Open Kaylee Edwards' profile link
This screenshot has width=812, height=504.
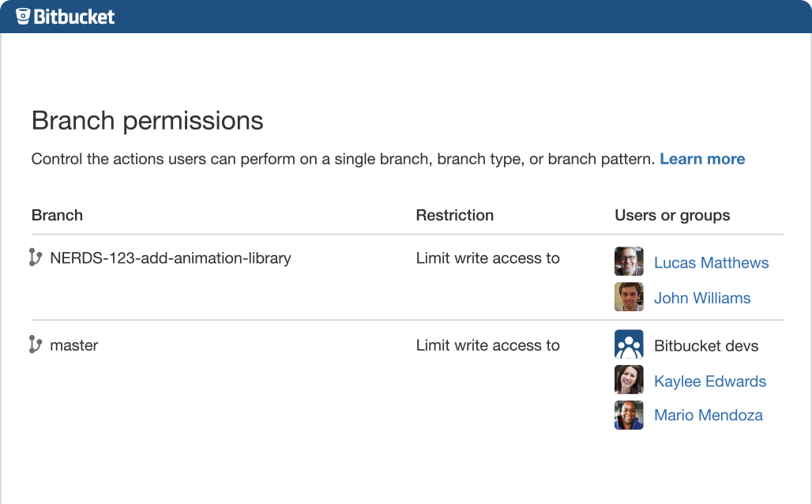(x=710, y=382)
